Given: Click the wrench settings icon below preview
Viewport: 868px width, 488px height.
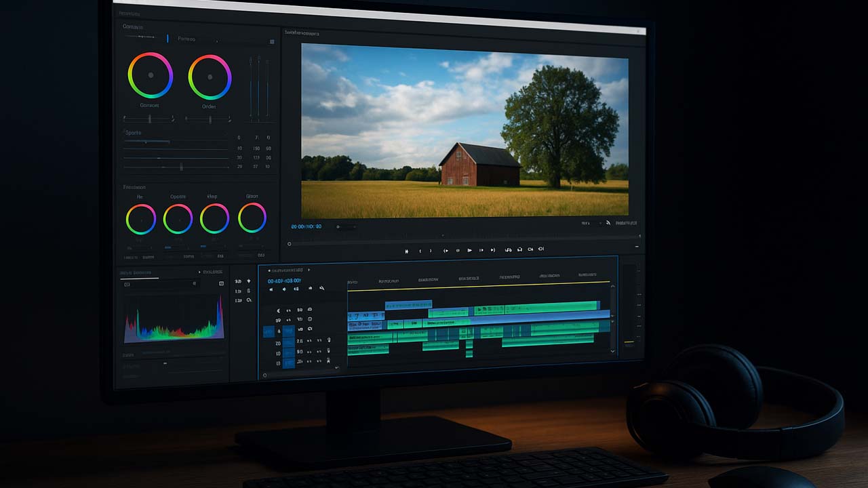Looking at the screenshot, I should coord(608,223).
